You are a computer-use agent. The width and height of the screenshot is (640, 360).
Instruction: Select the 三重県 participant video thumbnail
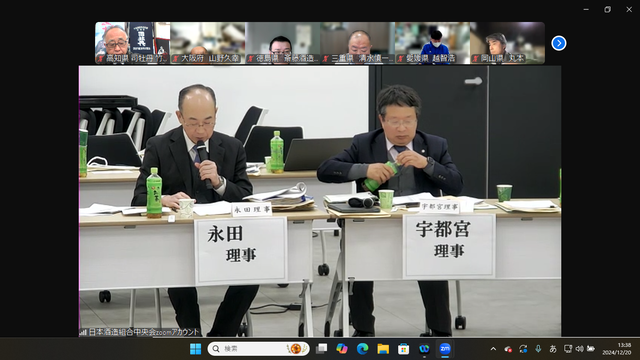point(358,43)
